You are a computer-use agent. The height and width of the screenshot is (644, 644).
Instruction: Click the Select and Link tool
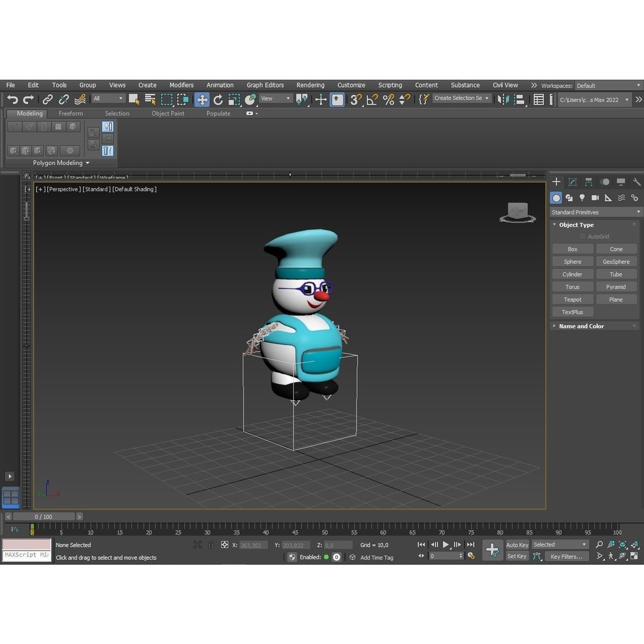pyautogui.click(x=47, y=99)
